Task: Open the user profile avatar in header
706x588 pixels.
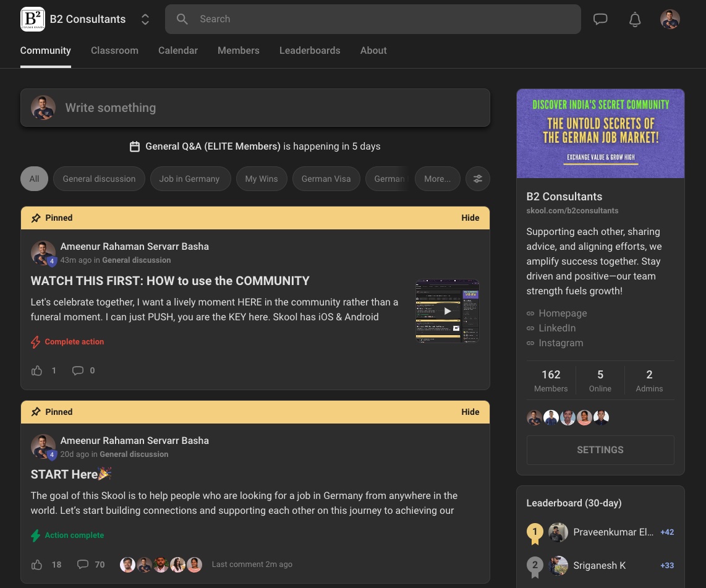Action: pyautogui.click(x=670, y=19)
